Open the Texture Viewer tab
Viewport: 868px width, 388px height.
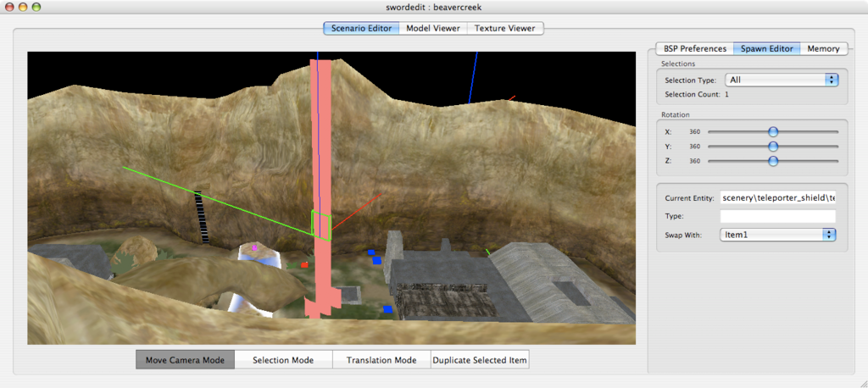pyautogui.click(x=505, y=28)
